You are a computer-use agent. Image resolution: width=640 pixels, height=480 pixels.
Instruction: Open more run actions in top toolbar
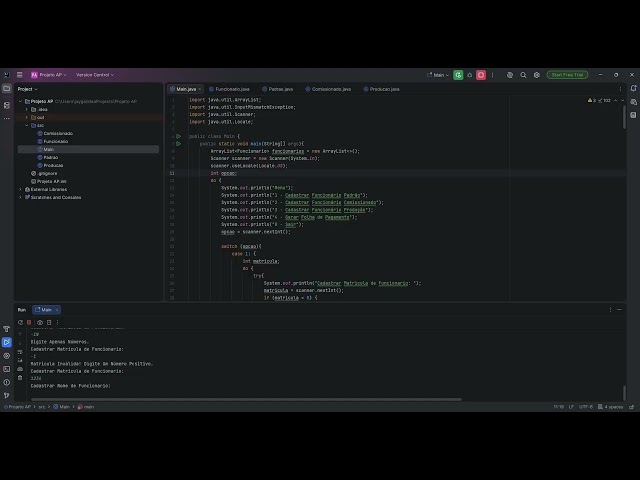[x=492, y=75]
